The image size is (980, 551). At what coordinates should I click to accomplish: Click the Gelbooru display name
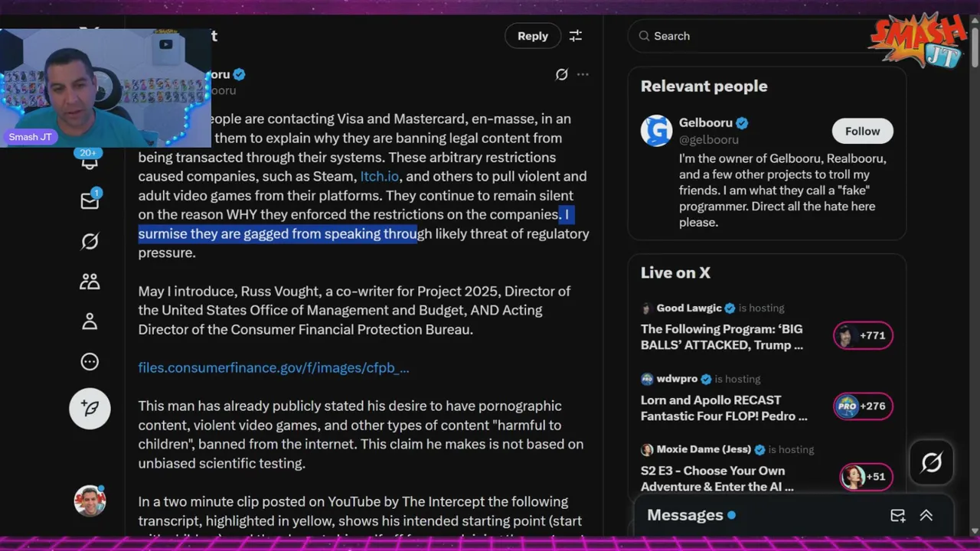(706, 122)
